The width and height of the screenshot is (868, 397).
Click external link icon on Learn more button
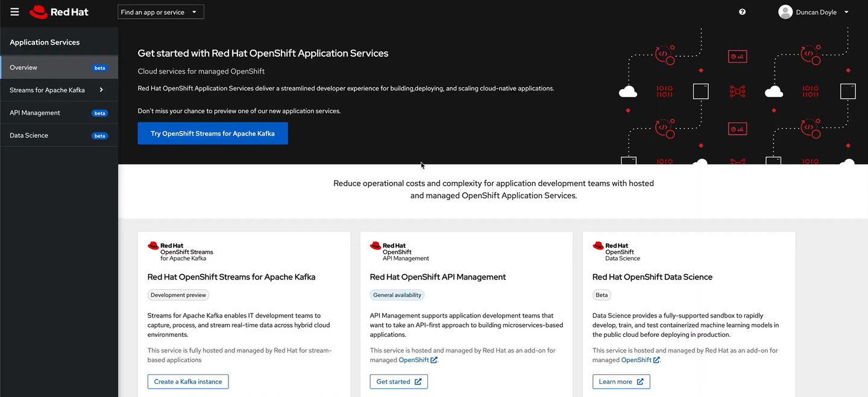640,381
